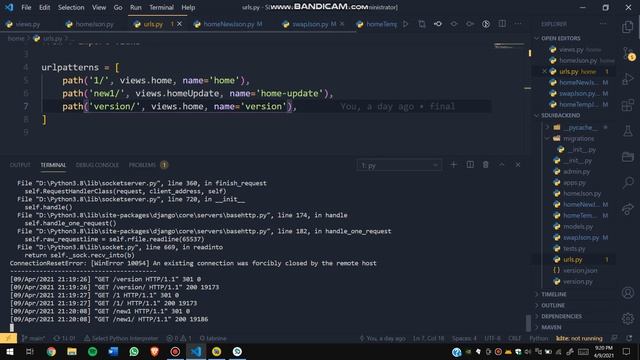Click the main branch indicator in status bar
Viewport: 640px width, 360px height.
click(x=34, y=338)
